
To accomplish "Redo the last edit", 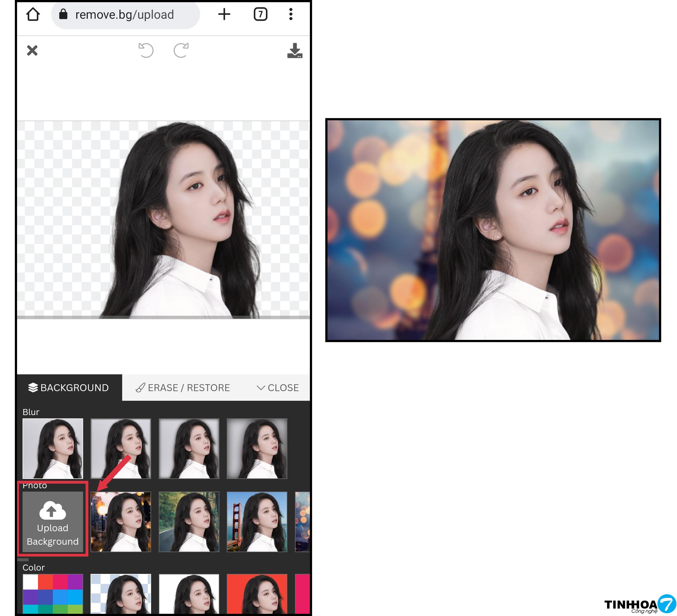I will (181, 50).
